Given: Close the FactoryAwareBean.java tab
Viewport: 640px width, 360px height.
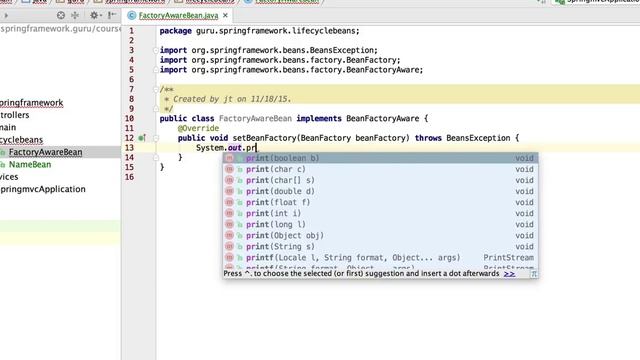Looking at the screenshot, I should tap(225, 16).
